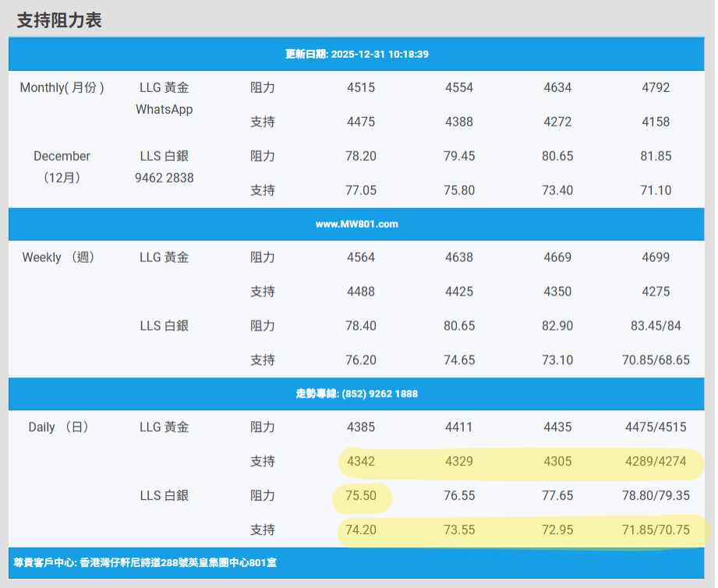The height and width of the screenshot is (588, 718).
Task: Click the highlighted 4342 gold support value
Action: click(x=361, y=462)
